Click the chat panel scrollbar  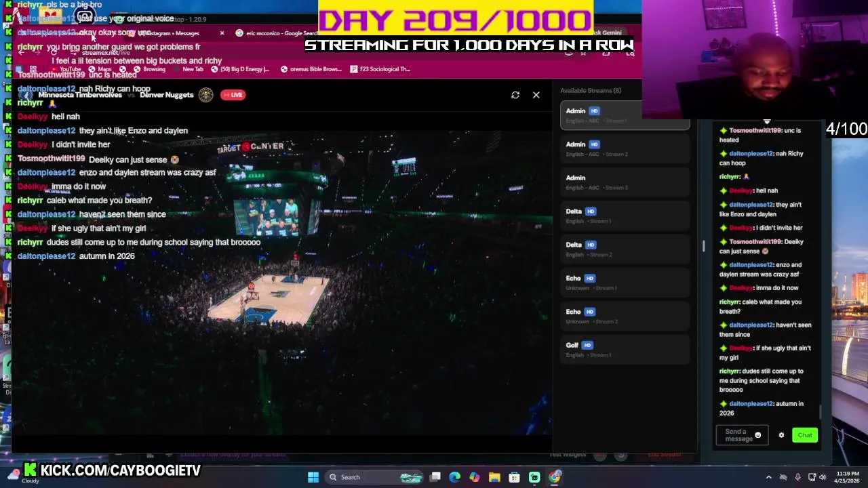click(x=821, y=411)
